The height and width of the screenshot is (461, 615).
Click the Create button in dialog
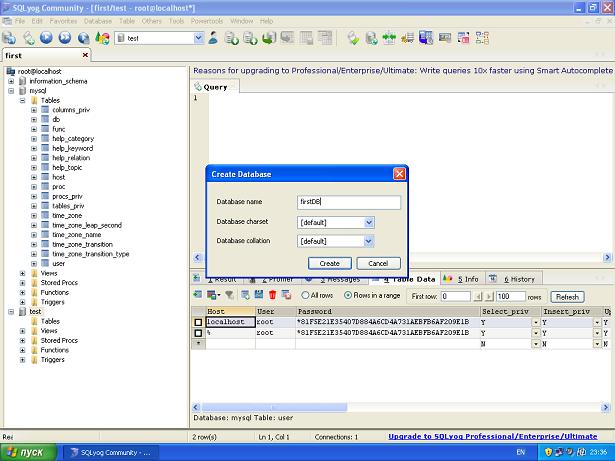[x=329, y=263]
